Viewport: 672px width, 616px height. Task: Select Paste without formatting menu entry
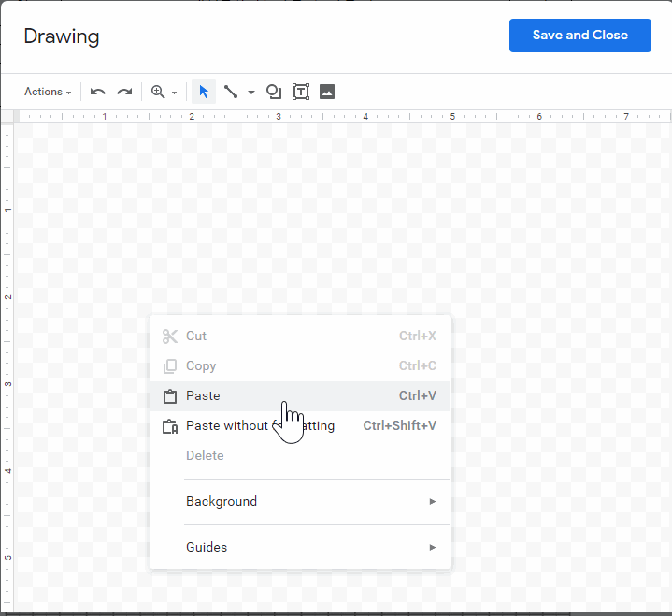coord(227,425)
